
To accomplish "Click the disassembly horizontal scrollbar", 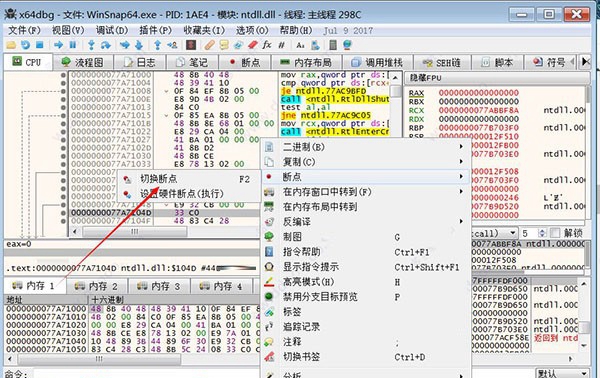I will (x=166, y=231).
